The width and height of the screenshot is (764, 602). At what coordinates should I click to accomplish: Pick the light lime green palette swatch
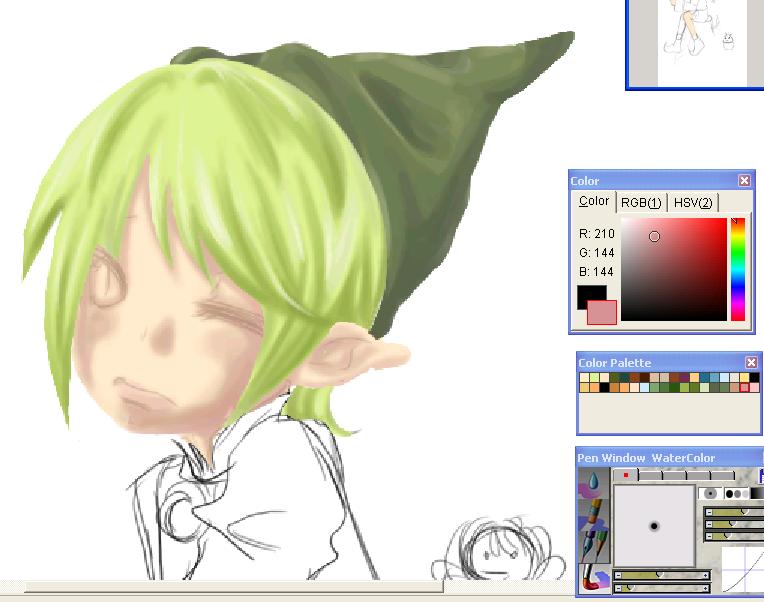(x=594, y=377)
